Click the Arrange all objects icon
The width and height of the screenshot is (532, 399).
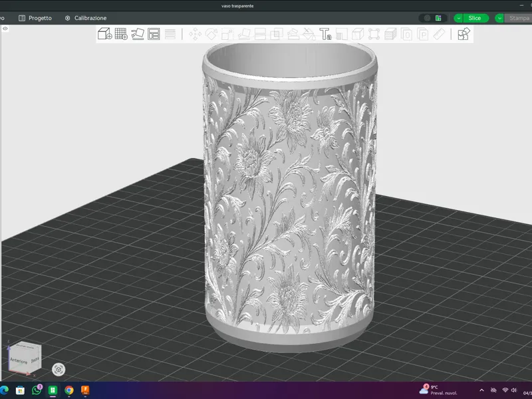click(154, 34)
